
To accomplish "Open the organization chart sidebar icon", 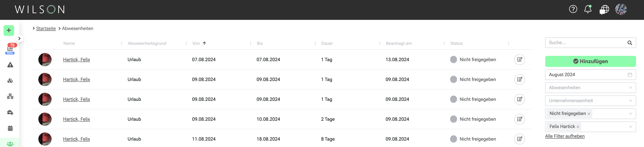I will 10,96.
